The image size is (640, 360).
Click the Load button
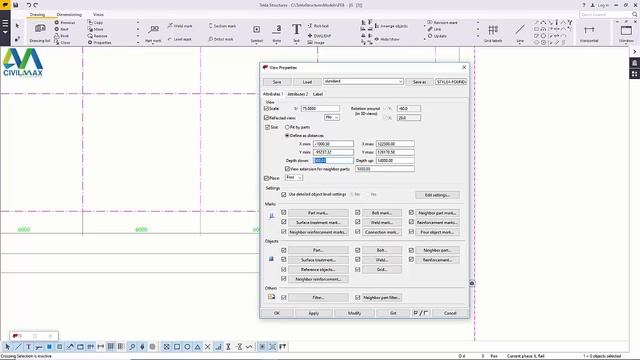pos(307,82)
